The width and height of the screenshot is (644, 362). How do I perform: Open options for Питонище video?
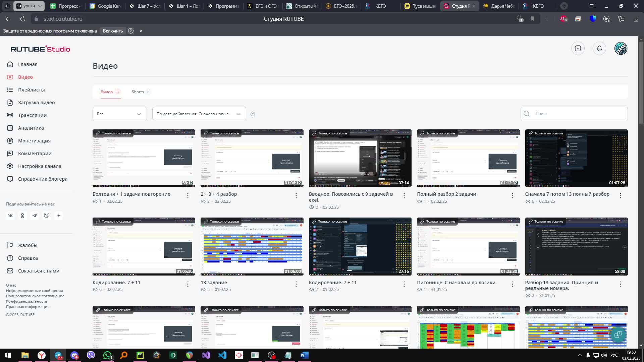click(x=513, y=284)
